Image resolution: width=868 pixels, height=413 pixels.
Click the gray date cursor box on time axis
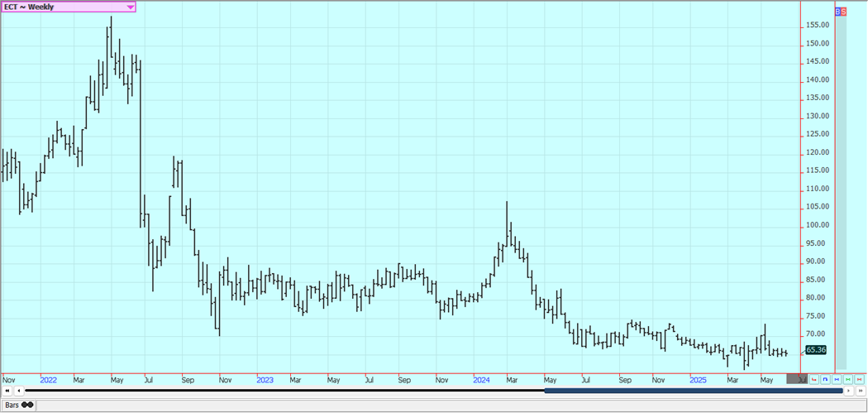[798, 379]
